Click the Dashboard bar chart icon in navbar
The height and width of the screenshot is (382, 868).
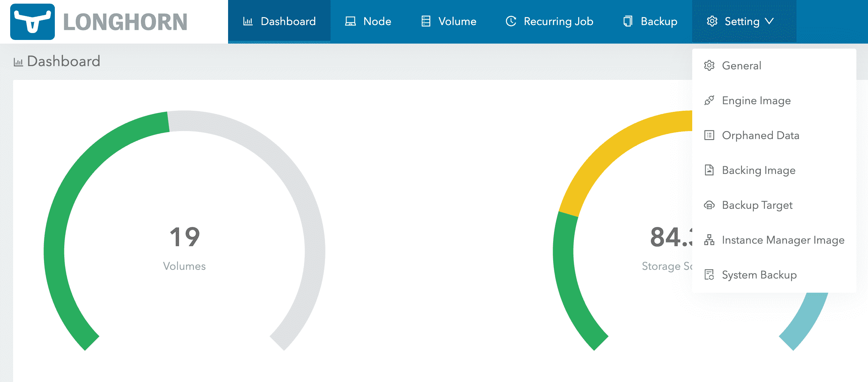pos(248,21)
